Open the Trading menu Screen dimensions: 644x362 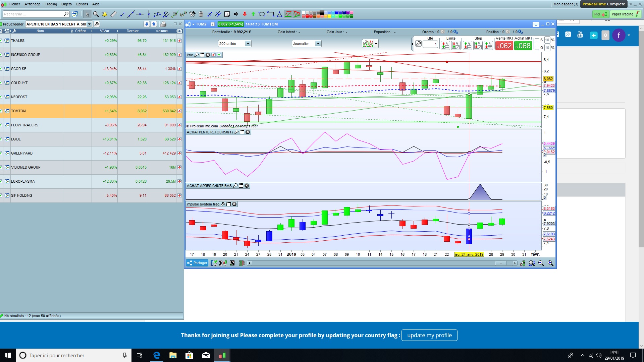[x=51, y=4]
